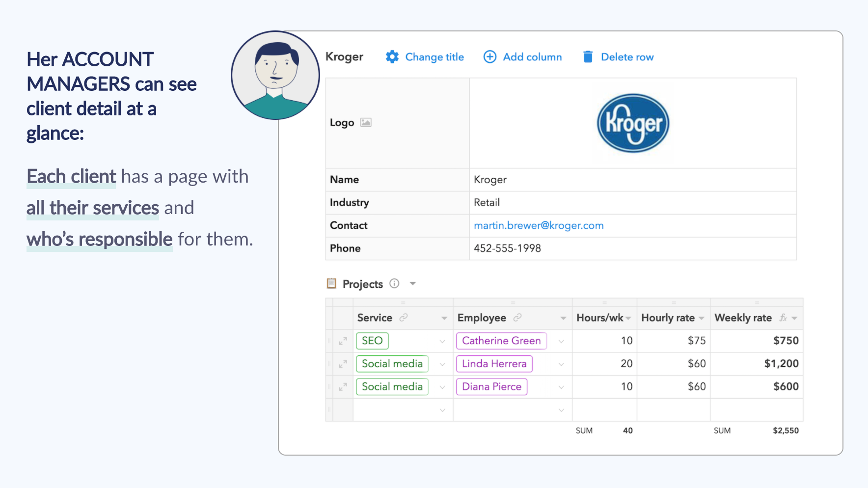Click the Industry value Retail
Screen dimensions: 868x488
pos(487,202)
